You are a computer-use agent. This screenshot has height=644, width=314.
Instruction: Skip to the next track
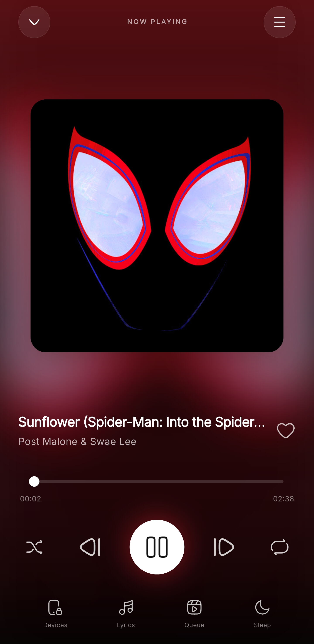[224, 547]
